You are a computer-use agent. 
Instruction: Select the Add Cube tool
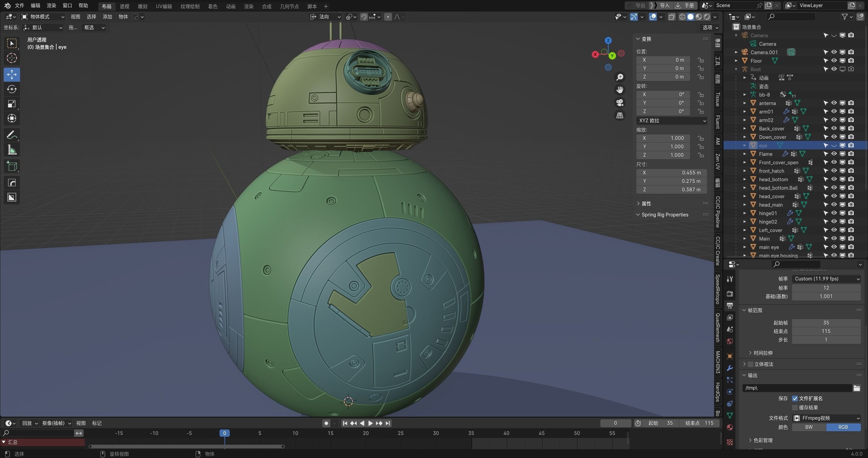click(x=12, y=166)
